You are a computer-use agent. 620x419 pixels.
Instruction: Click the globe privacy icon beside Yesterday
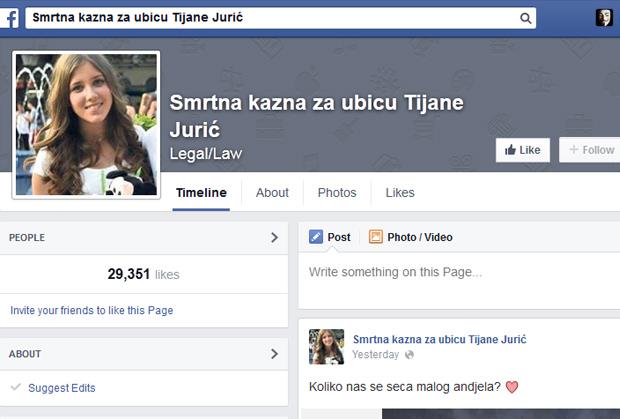(x=409, y=355)
